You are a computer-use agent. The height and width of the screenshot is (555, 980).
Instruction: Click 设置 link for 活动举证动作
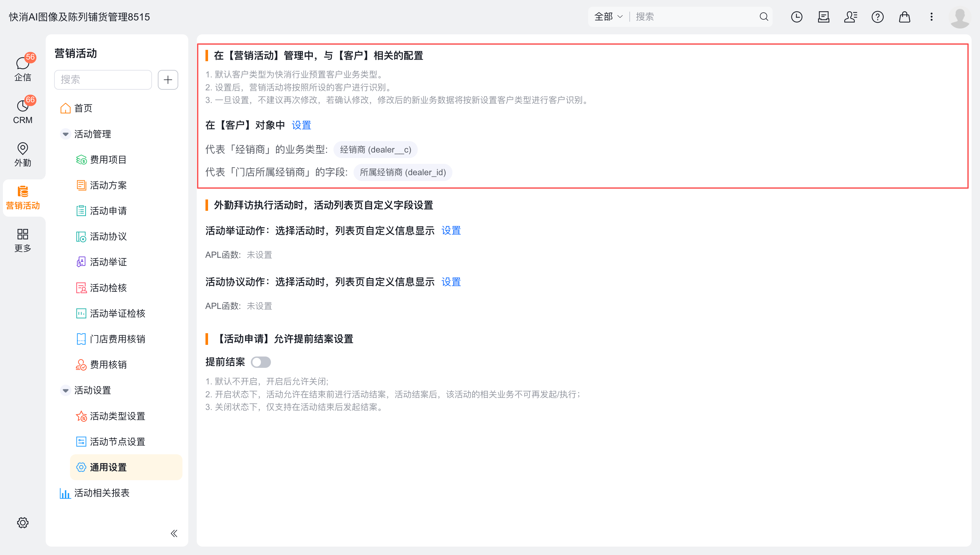tap(451, 231)
